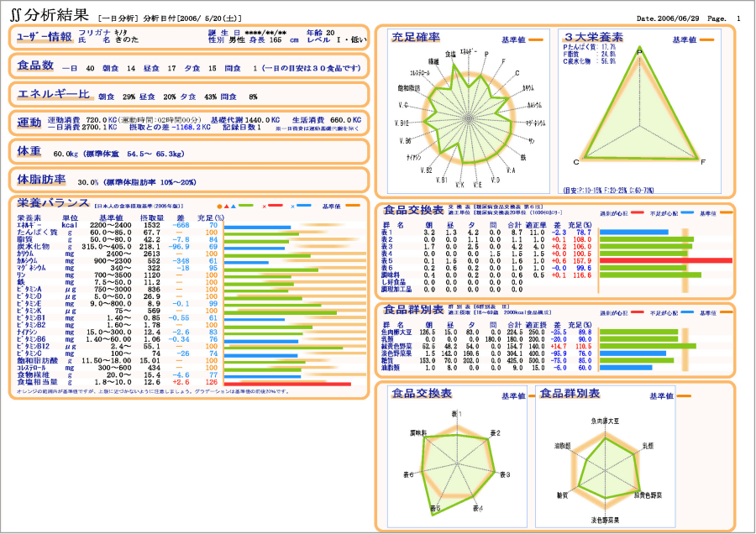Click the orange 基準値 legend line in 充足確率 panel

pos(536,40)
